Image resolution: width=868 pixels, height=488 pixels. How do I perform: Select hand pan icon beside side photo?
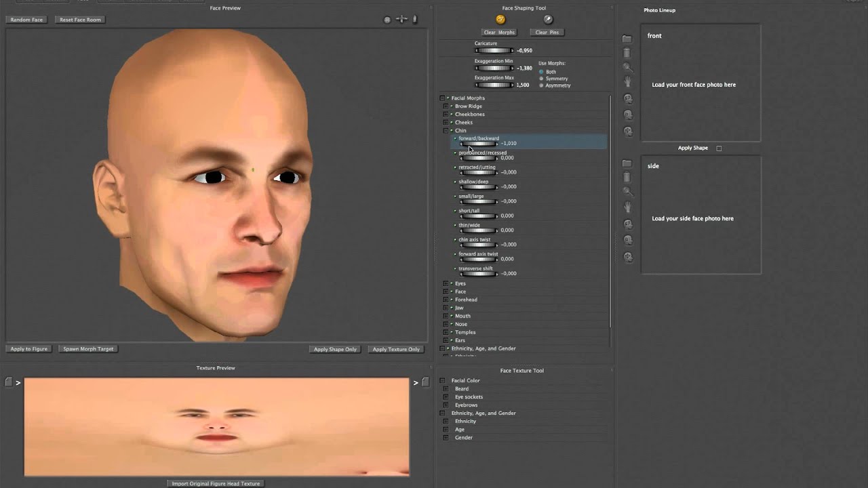click(628, 207)
